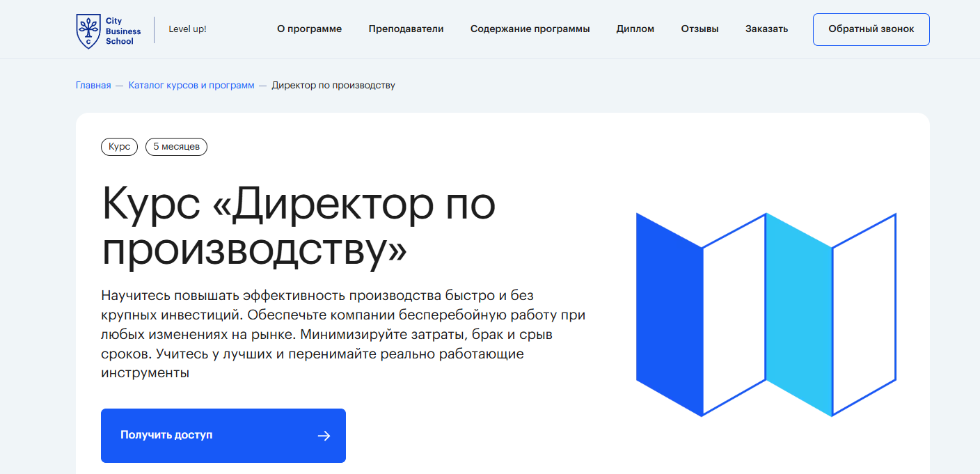Click the City Business School shield logo

pyautogui.click(x=88, y=31)
